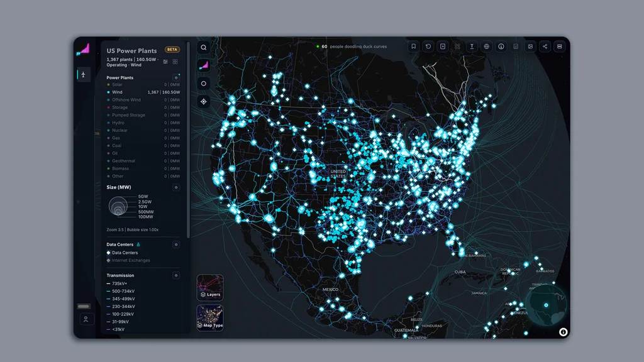Click the bubble size legend circles
Image resolution: width=644 pixels, height=362 pixels.
[x=118, y=206]
